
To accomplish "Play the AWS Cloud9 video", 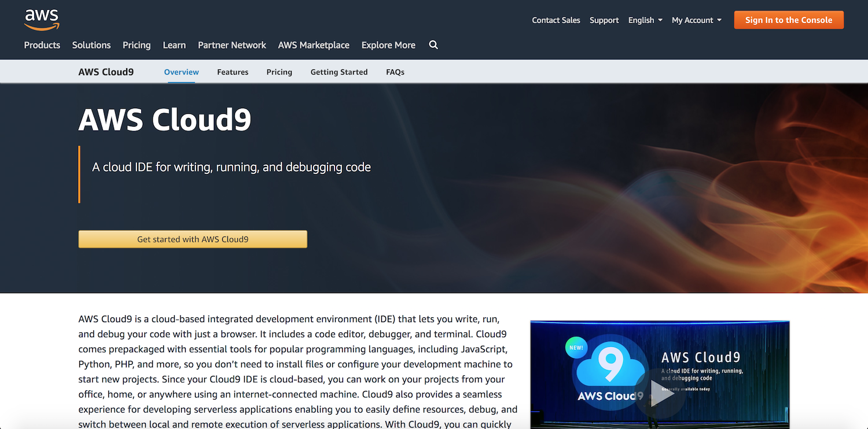I will pyautogui.click(x=662, y=393).
